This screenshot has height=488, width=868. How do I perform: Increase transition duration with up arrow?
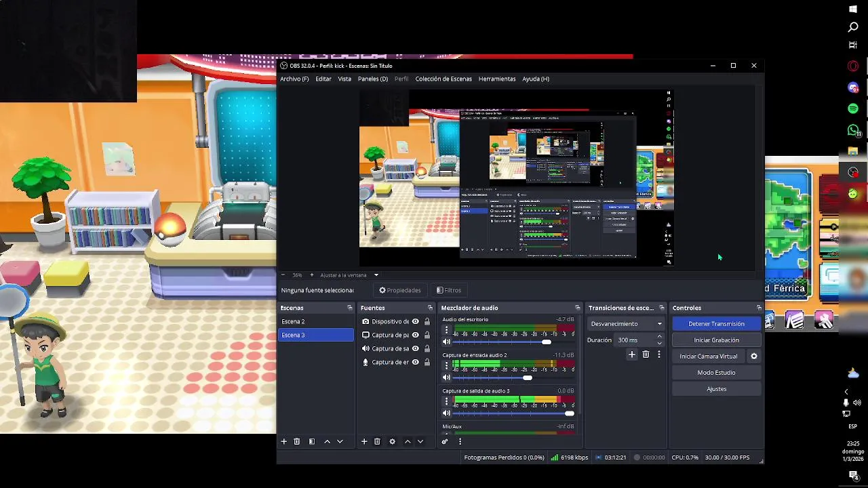659,337
